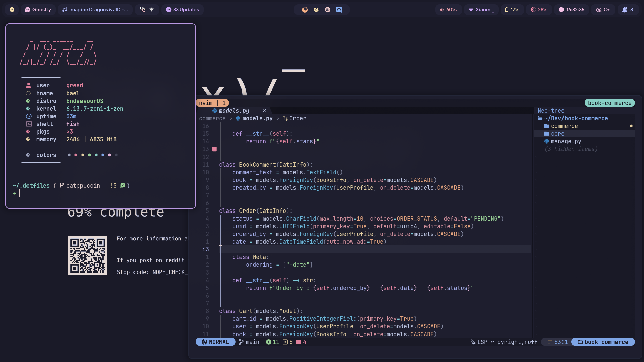Place cursor on class BookComment(DateInfo) line
Image resolution: width=644 pixels, height=362 pixels.
[x=266, y=165]
